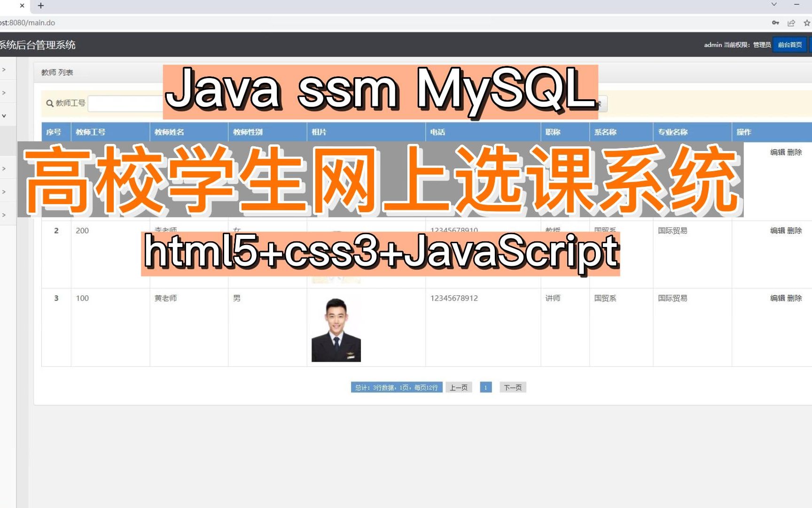Screen dimensions: 812x508
Task: Go to 前台首页 button
Action: 790,45
